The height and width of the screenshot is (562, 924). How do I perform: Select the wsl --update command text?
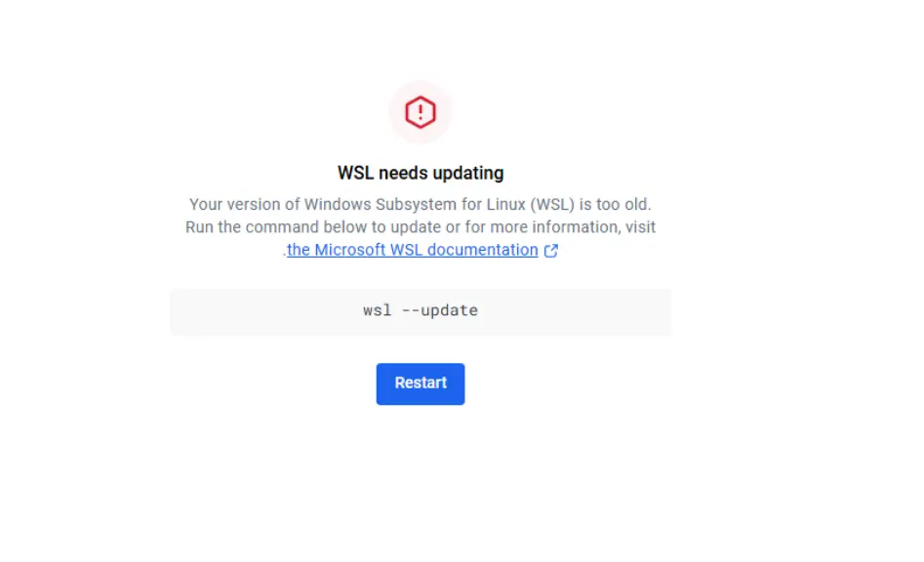(x=421, y=310)
